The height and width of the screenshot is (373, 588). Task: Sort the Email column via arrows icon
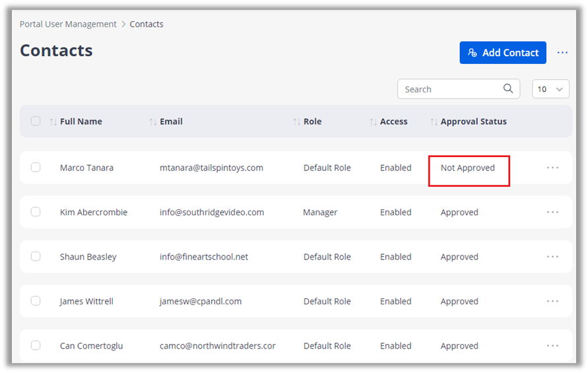click(153, 121)
